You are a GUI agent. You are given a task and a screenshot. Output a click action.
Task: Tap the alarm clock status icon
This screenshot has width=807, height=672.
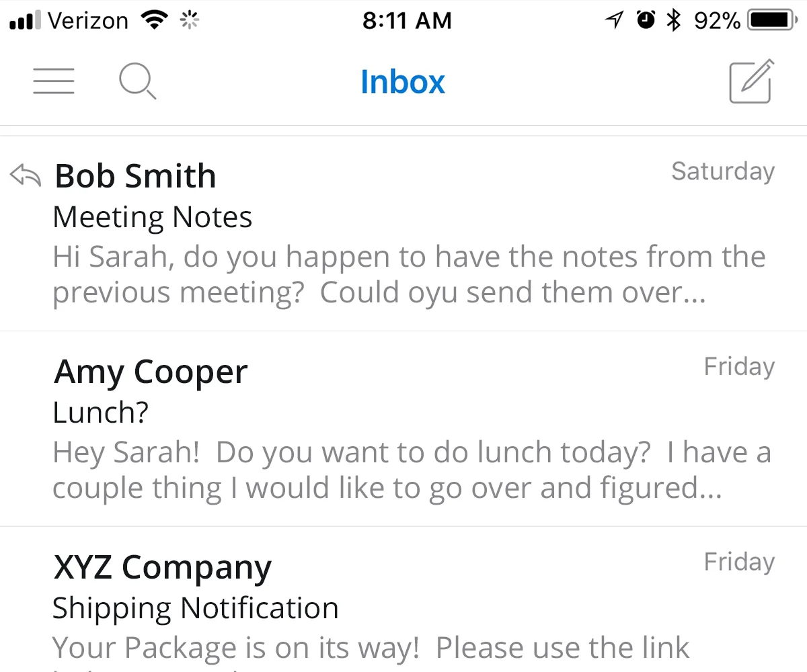pos(646,21)
